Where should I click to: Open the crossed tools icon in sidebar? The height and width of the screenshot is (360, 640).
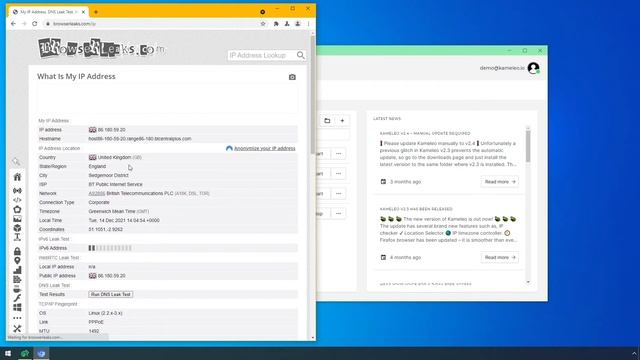(17, 329)
